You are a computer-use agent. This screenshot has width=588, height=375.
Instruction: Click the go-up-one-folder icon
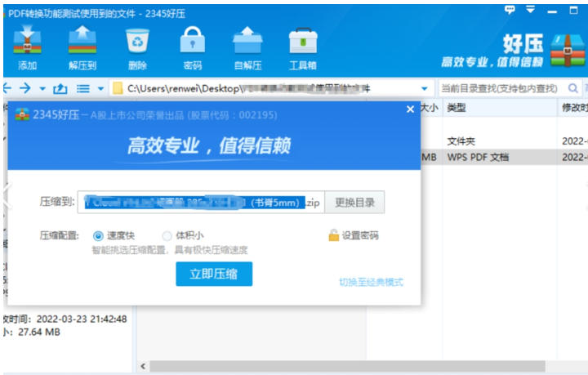(x=60, y=88)
